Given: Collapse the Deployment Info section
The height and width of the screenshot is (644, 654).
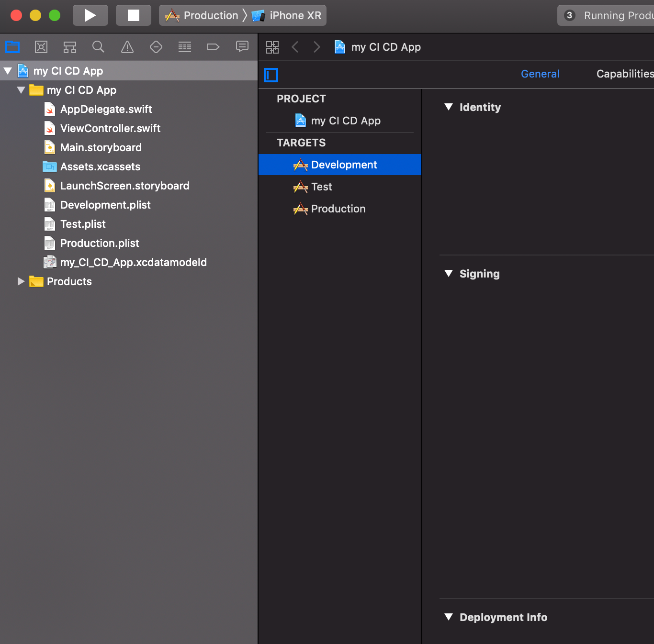Looking at the screenshot, I should (x=449, y=617).
